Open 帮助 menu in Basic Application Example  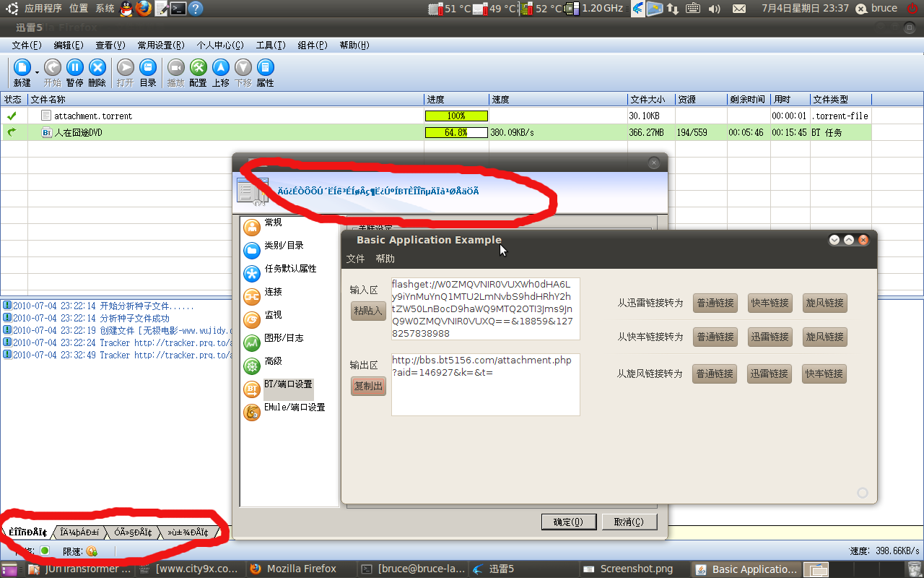tap(385, 259)
